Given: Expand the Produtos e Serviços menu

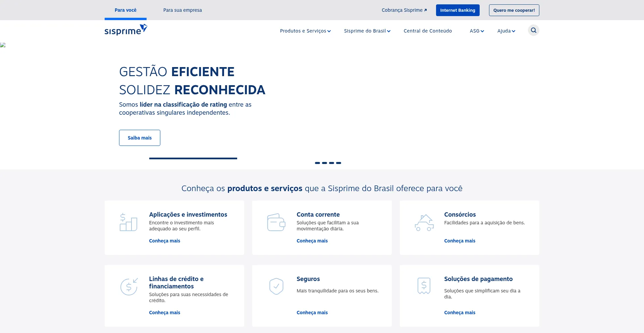Looking at the screenshot, I should click(x=305, y=31).
